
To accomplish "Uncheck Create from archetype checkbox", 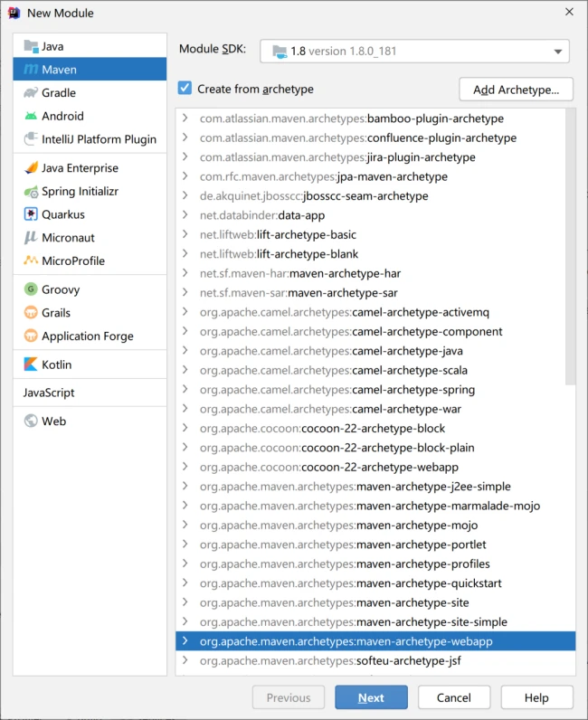I will (x=185, y=88).
